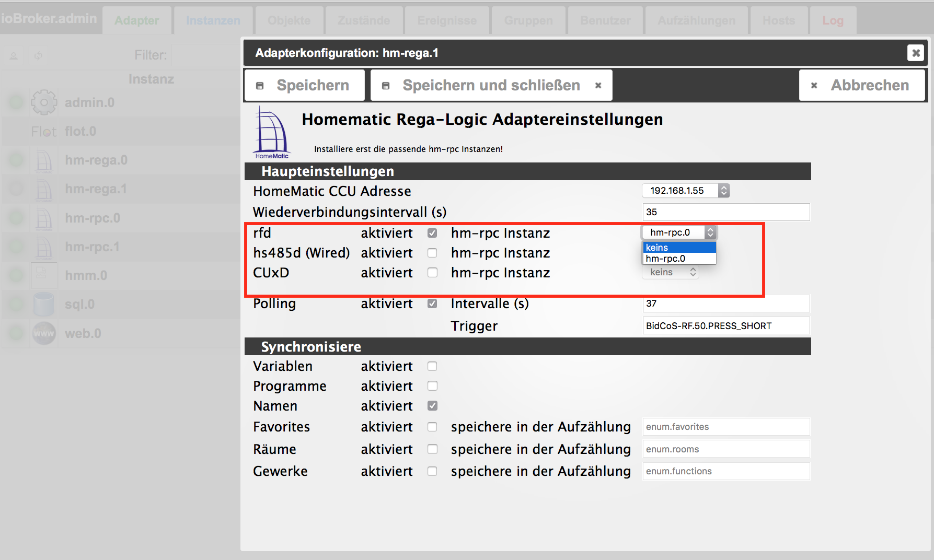Open the rfd hm-rpc Instanz dropdown
The height and width of the screenshot is (560, 934).
[679, 232]
